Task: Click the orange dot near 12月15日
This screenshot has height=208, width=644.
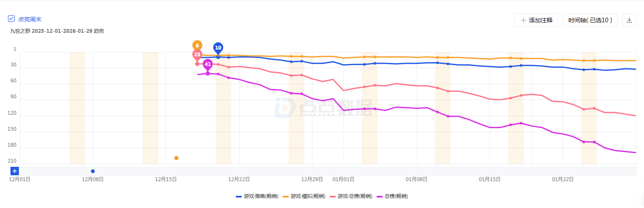Action: (x=176, y=158)
